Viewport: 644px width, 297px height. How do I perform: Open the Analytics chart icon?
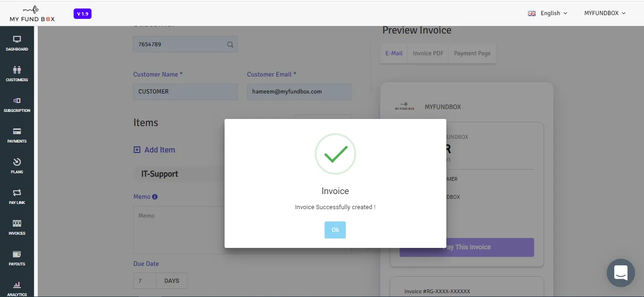point(17,285)
